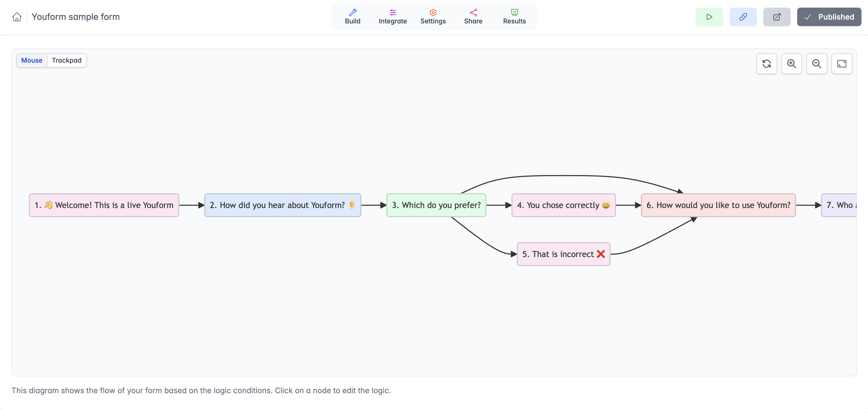
Task: Reset the diagram view with the refresh icon
Action: click(x=767, y=64)
